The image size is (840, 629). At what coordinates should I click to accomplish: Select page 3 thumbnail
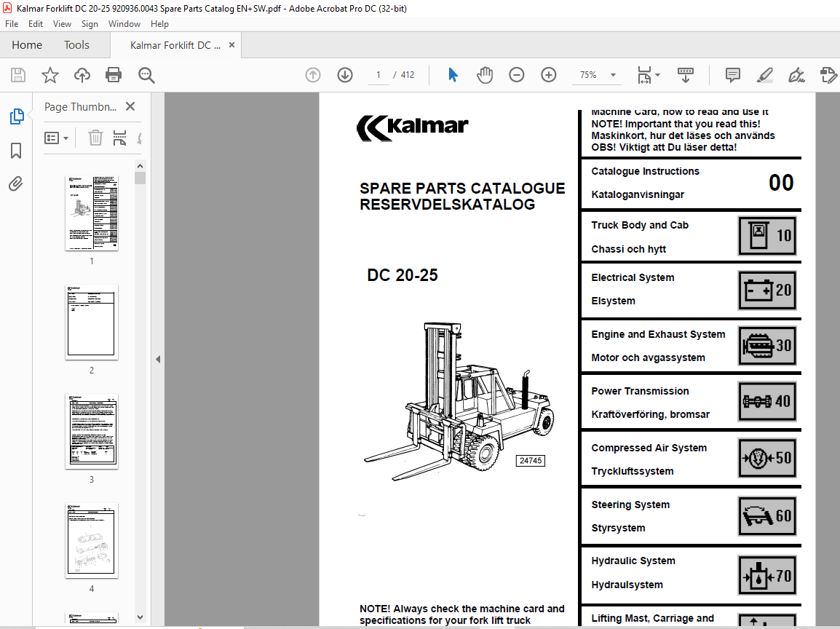coord(91,431)
